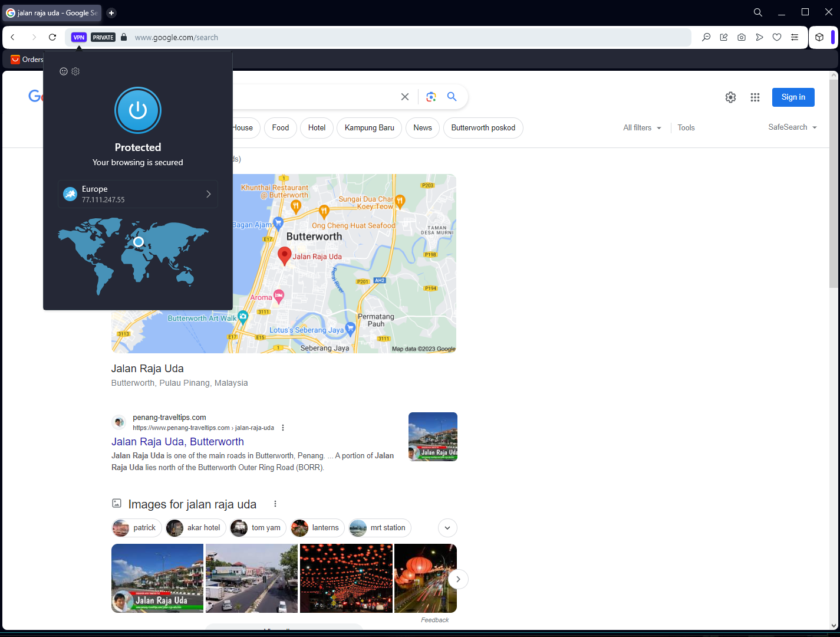Click the padlock site security icon
Image resolution: width=840 pixels, height=637 pixels.
coord(124,37)
